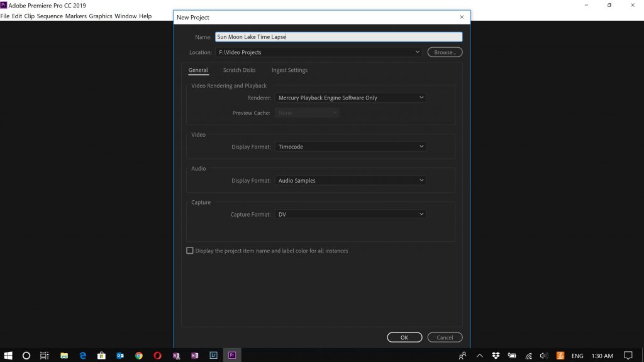Open the Windows Start menu

click(8, 356)
